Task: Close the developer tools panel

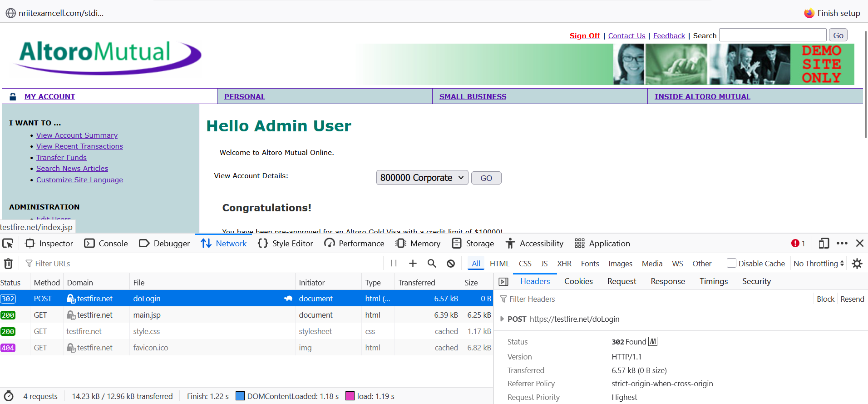Action: [860, 243]
